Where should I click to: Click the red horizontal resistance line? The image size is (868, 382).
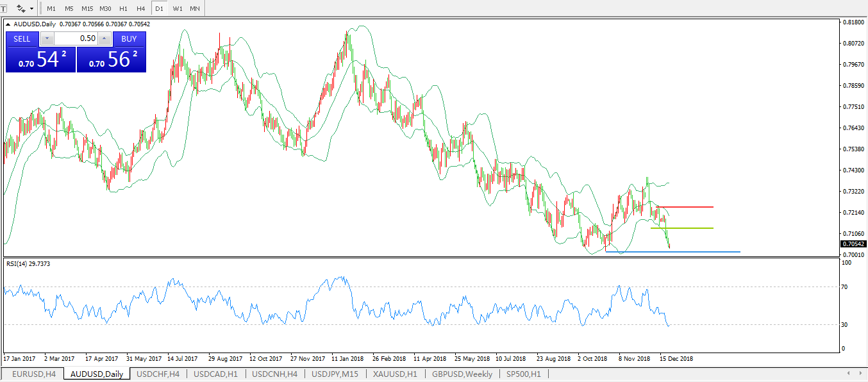click(x=686, y=207)
